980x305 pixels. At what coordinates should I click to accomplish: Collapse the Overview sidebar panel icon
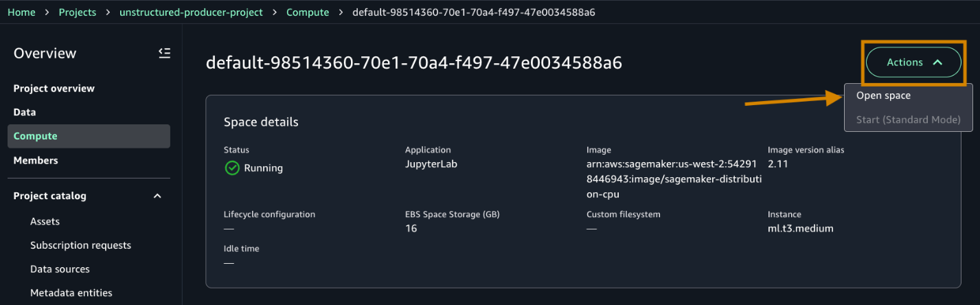coord(164,54)
